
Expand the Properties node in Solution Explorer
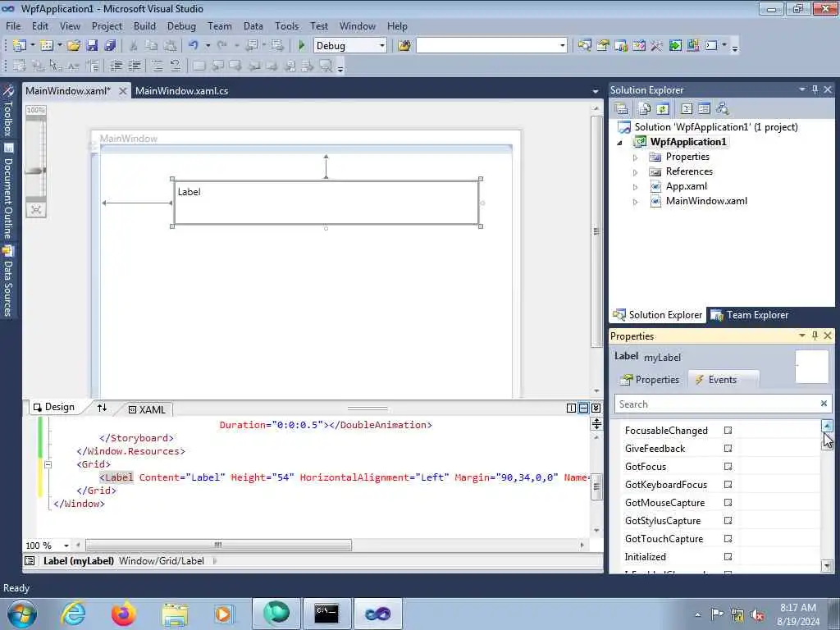point(636,157)
